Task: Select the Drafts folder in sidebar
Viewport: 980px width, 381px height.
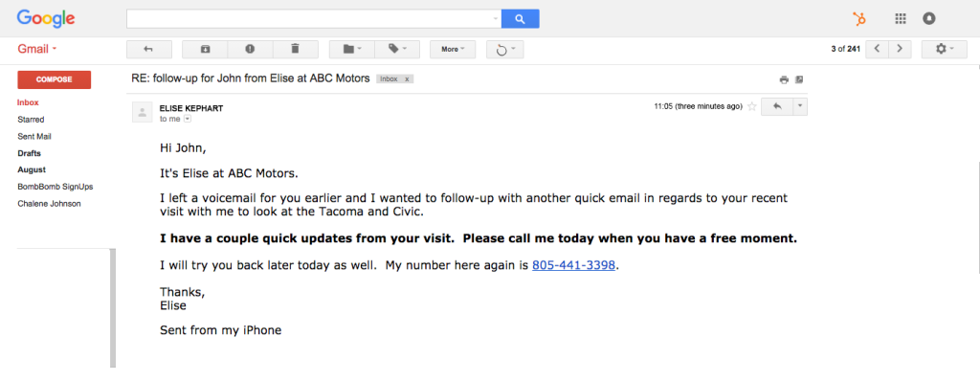Action: tap(30, 152)
